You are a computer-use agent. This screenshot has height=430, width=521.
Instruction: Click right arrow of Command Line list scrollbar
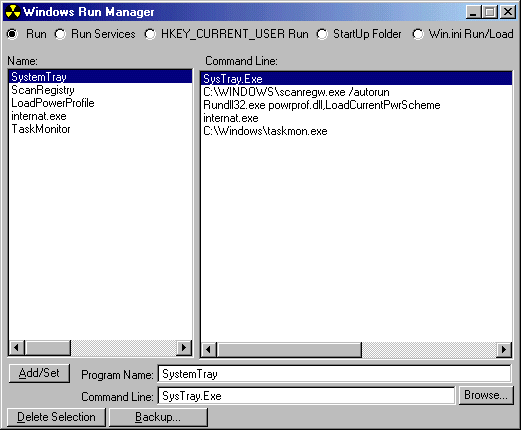pos(504,350)
